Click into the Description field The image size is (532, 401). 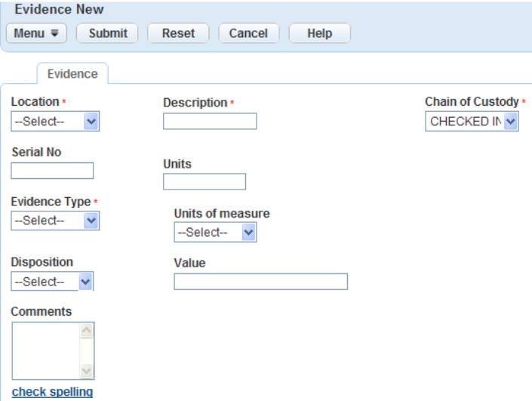(210, 122)
